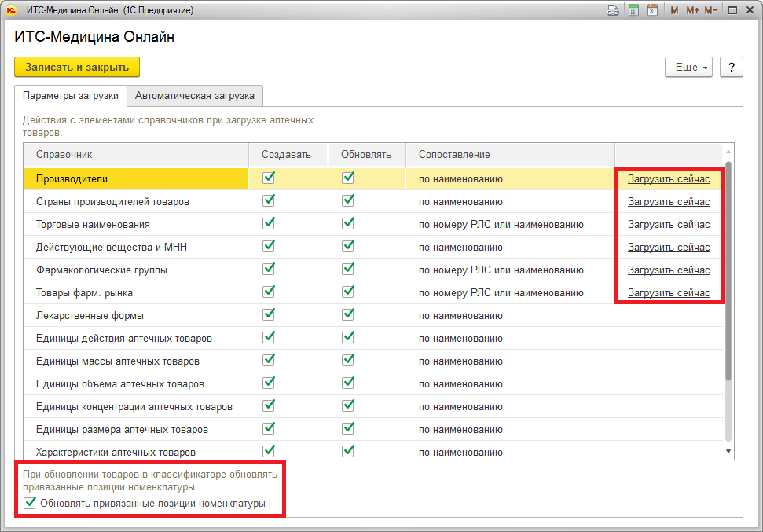The width and height of the screenshot is (763, 532).
Task: Select Характеристики аптечных товаров row
Action: (x=373, y=451)
